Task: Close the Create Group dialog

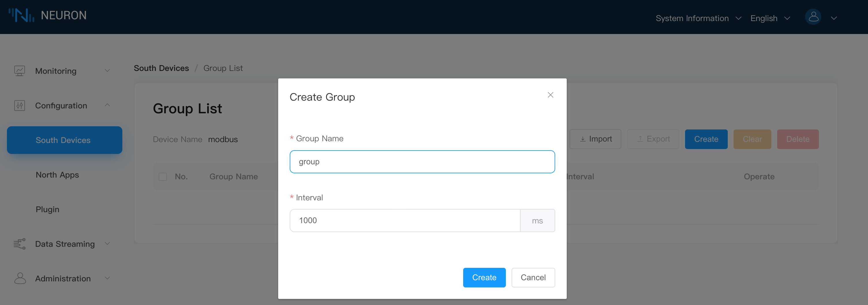Action: click(551, 95)
